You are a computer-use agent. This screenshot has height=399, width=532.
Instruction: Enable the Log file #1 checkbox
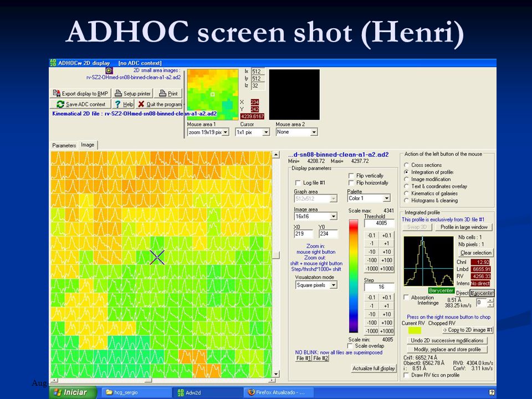click(298, 182)
